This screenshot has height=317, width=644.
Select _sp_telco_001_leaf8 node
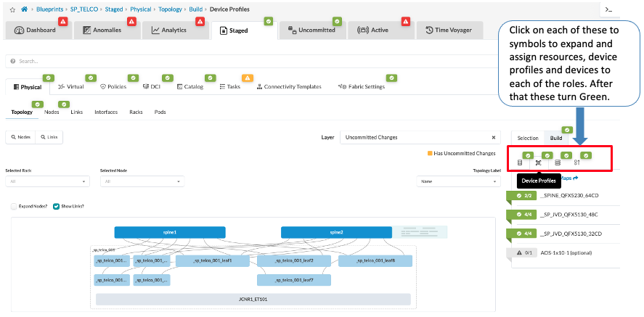(x=375, y=261)
